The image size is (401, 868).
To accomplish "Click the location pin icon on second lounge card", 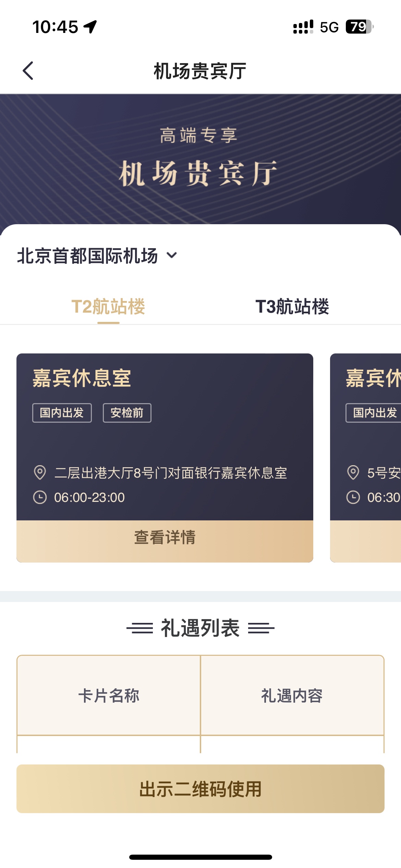I will [x=353, y=472].
